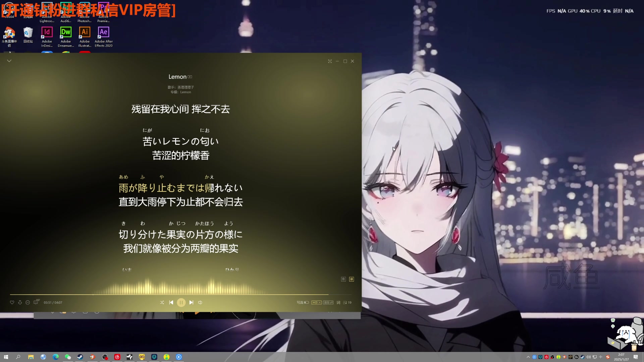Viewport: 644px width, 362px height.
Task: Open Steam from the taskbar
Action: [x=80, y=357]
